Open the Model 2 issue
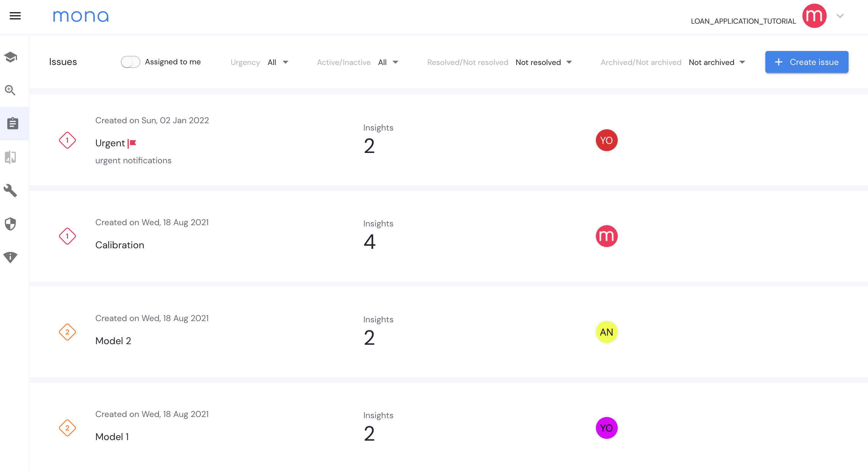The image size is (868, 471). coord(113,341)
